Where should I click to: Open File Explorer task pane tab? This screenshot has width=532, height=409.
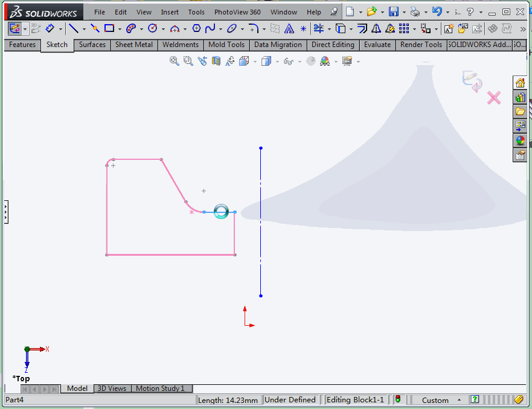pyautogui.click(x=520, y=112)
